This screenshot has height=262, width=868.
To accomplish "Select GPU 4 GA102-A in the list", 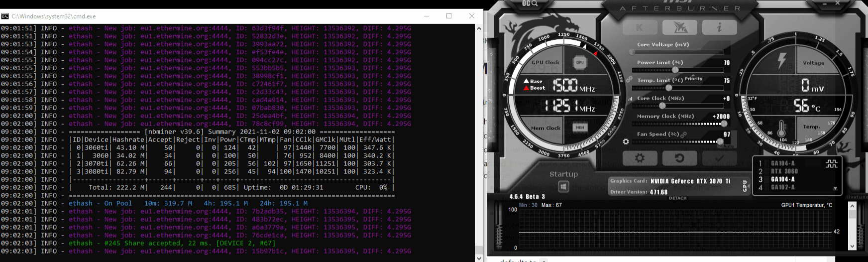I will (x=782, y=187).
